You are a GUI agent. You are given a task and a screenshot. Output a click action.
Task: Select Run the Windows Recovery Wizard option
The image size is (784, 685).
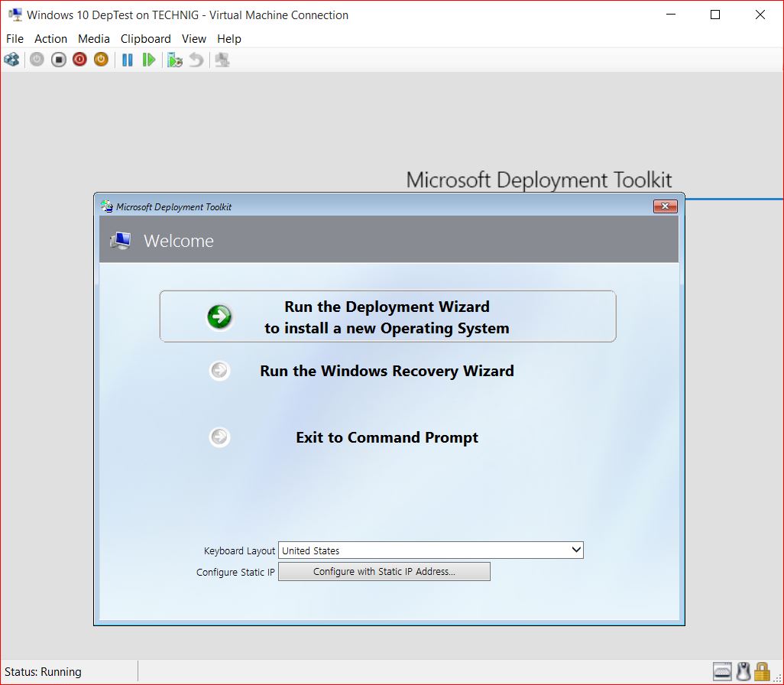387,371
